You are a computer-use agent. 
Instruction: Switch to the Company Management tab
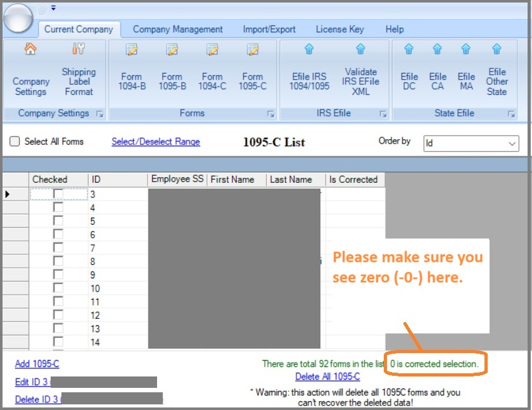177,29
